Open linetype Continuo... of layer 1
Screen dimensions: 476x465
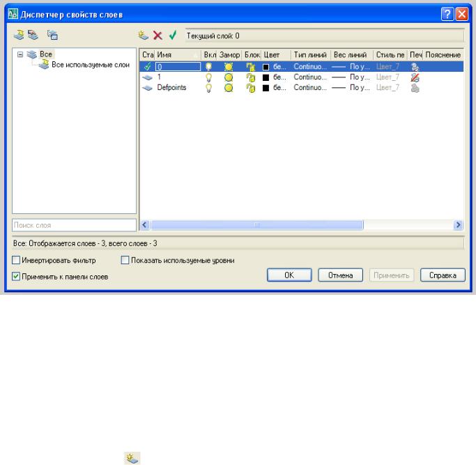coord(310,77)
